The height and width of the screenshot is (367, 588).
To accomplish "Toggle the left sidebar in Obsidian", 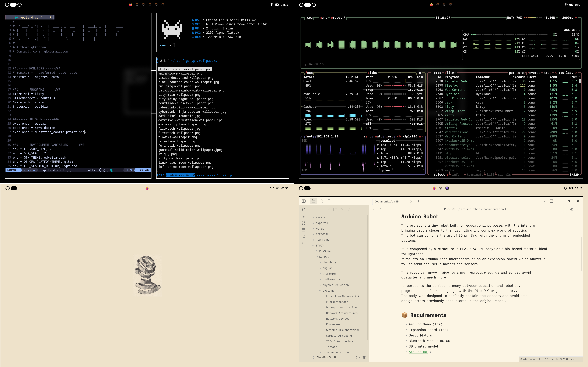I will pyautogui.click(x=304, y=201).
